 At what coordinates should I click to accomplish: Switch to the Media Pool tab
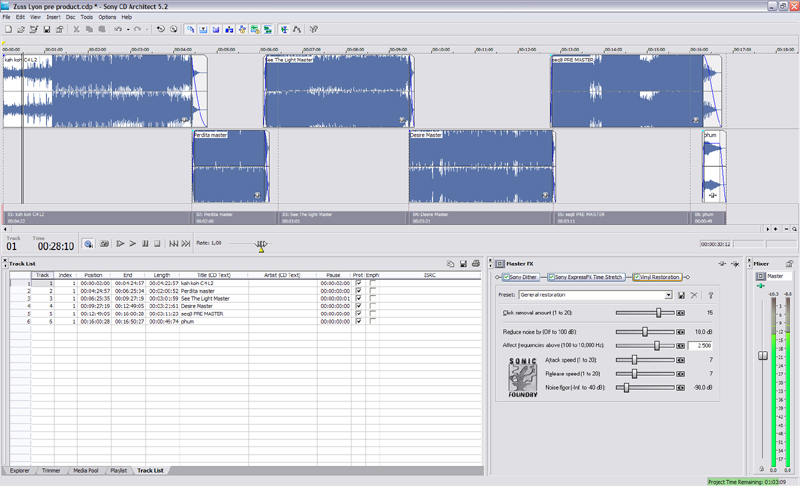tap(86, 471)
